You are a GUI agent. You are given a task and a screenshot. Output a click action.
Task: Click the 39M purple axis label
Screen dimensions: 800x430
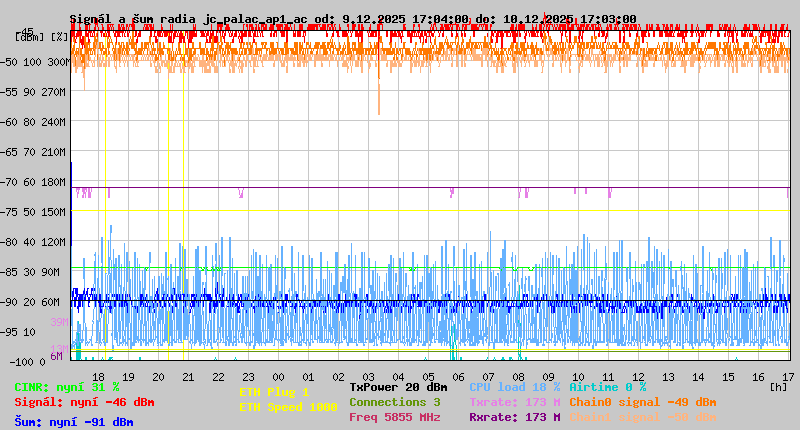point(58,322)
